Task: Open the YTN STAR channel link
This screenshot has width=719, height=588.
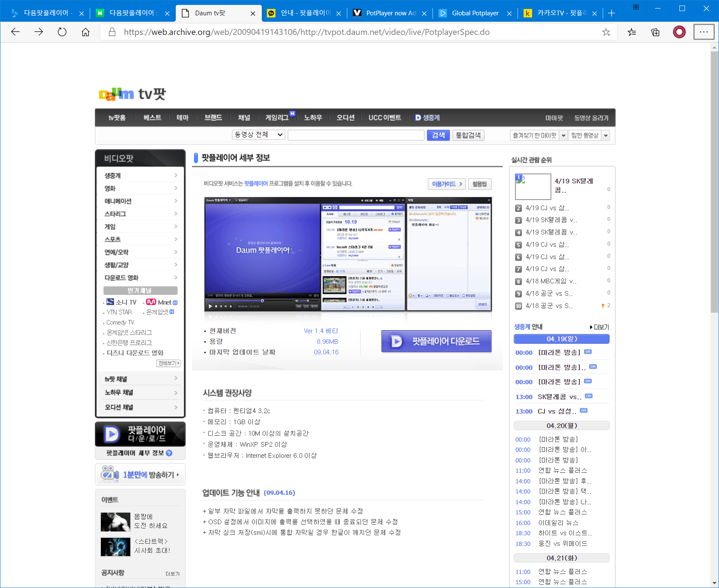Action: (119, 312)
